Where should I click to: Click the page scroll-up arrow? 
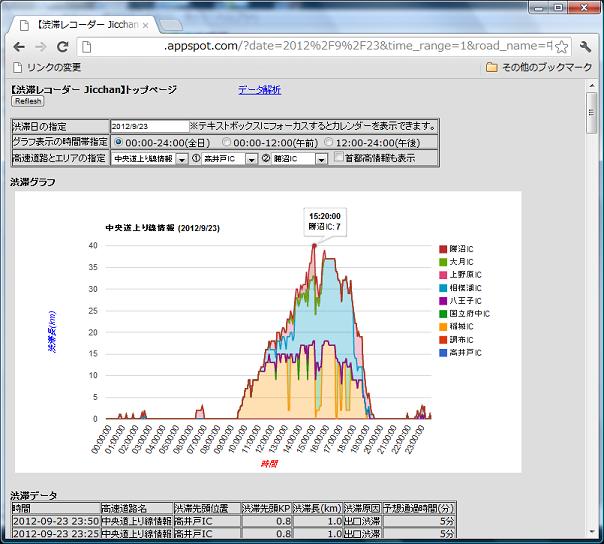(592, 85)
